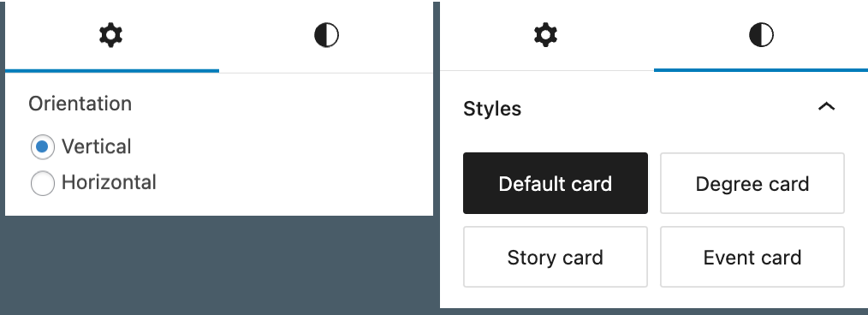Click blank white space right of Horizontal option
868x315 pixels.
click(x=294, y=182)
